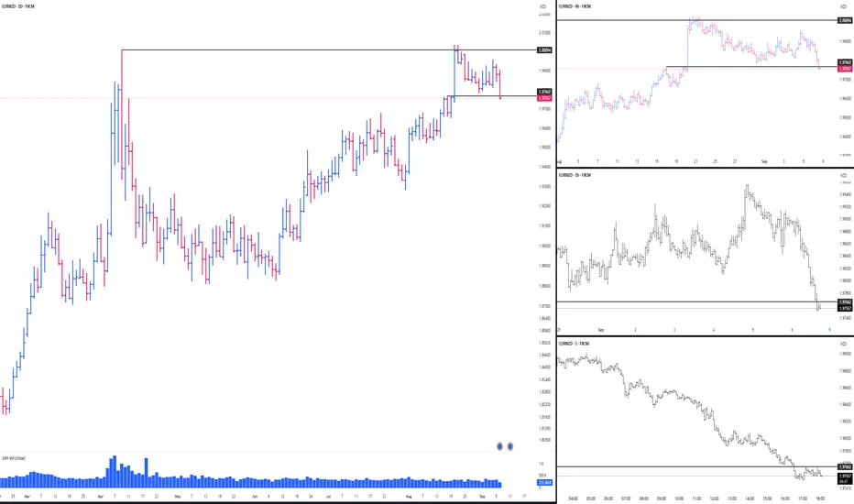Viewport: 854px width, 504px height.
Task: Select the 2.00094 price label on 4h chart
Action: (845, 20)
